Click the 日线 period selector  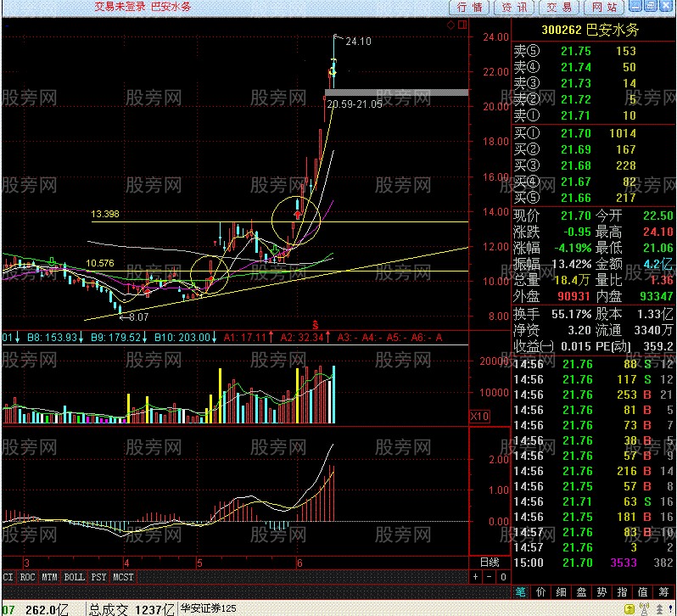(x=490, y=562)
